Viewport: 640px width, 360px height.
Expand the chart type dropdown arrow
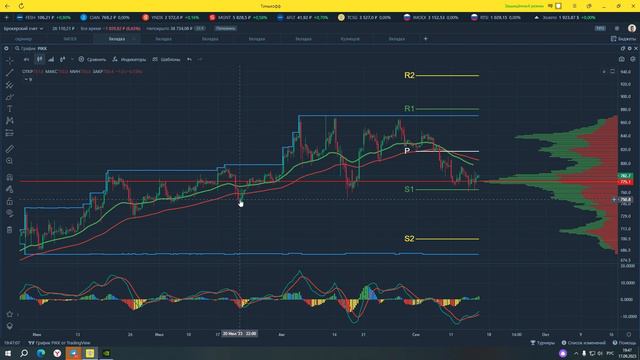point(72,60)
